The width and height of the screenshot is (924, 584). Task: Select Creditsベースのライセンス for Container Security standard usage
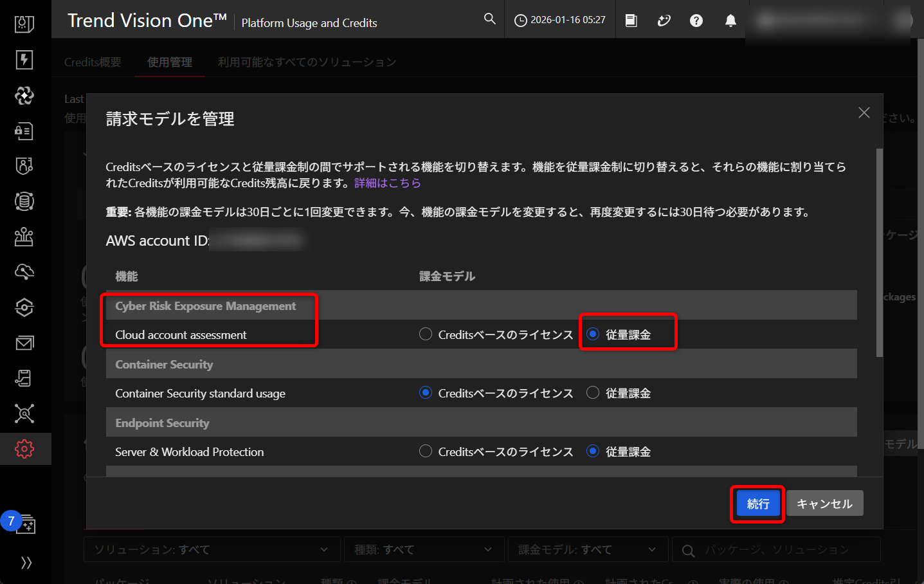426,393
